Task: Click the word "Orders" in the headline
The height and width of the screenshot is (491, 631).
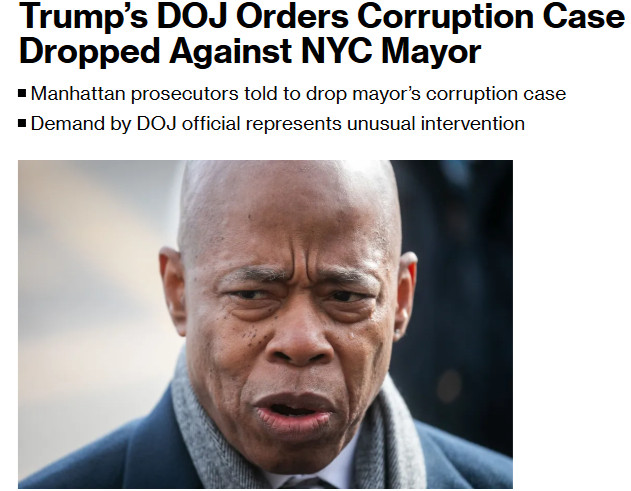Action: pyautogui.click(x=293, y=17)
